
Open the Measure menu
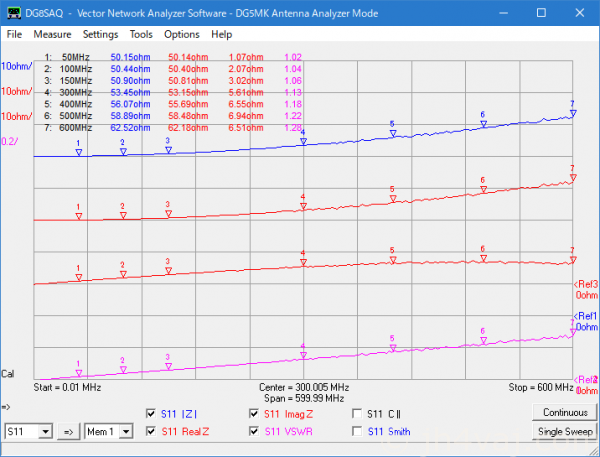coord(52,34)
